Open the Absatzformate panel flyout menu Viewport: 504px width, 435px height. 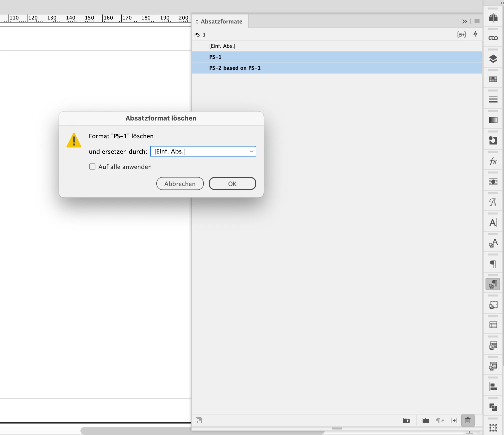(x=477, y=21)
